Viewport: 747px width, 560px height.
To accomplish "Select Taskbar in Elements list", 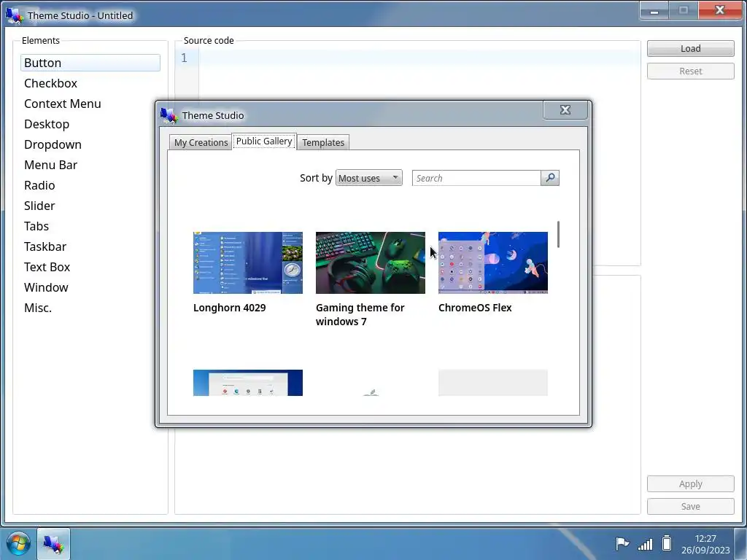I will point(90,246).
